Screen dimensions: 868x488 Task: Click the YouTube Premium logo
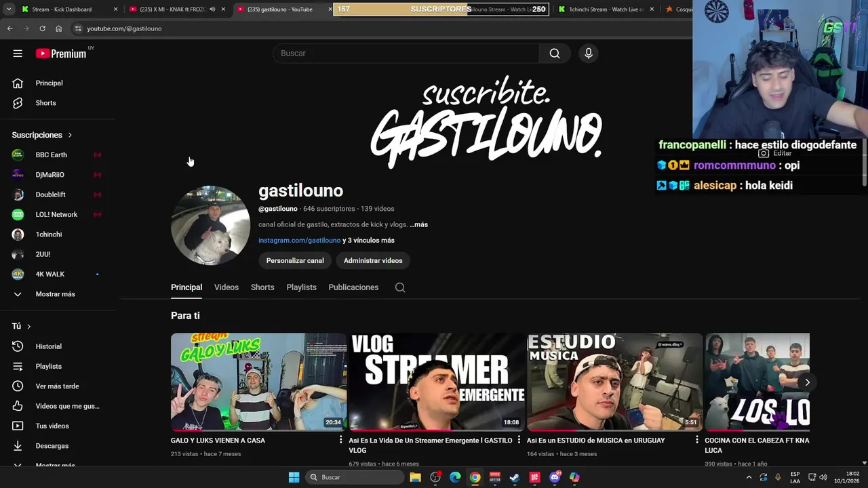coord(61,54)
